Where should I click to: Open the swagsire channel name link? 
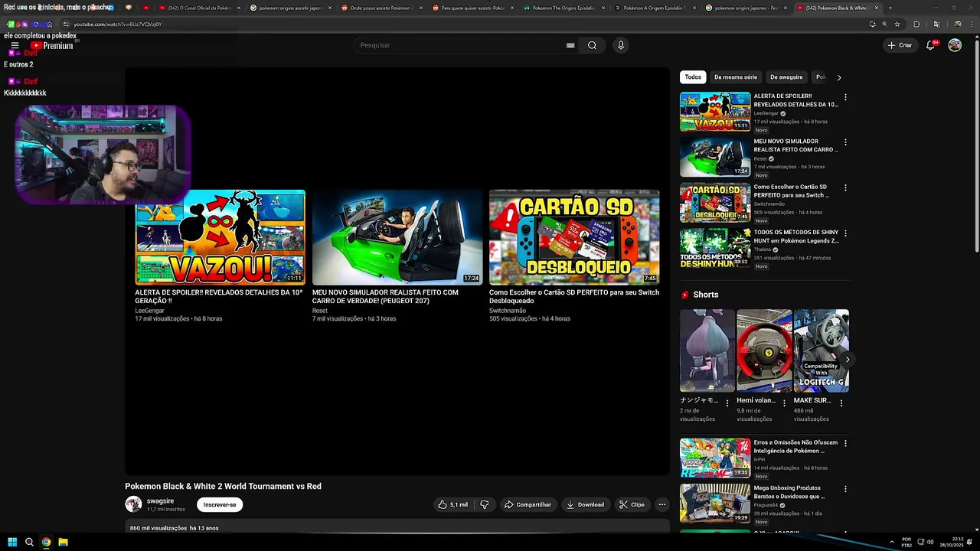pyautogui.click(x=160, y=500)
